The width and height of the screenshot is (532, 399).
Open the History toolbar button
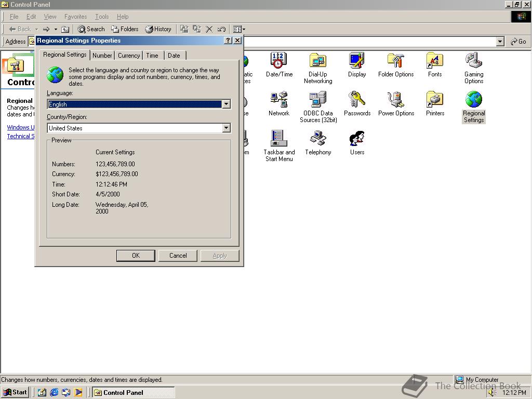158,29
